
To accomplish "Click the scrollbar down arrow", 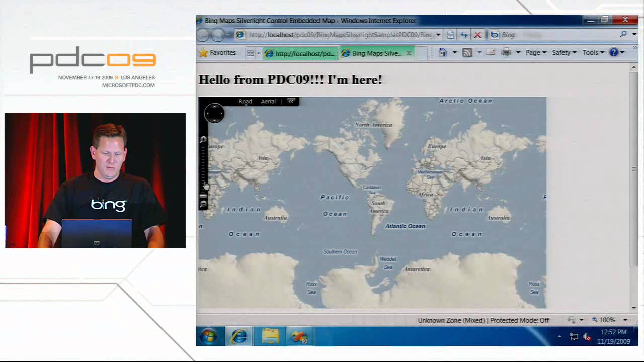I will 634,307.
